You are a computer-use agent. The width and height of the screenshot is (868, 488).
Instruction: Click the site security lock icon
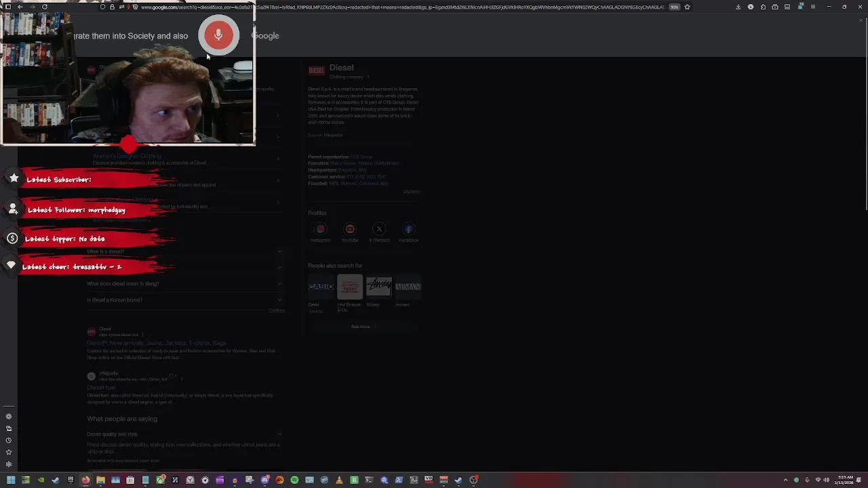pos(112,7)
